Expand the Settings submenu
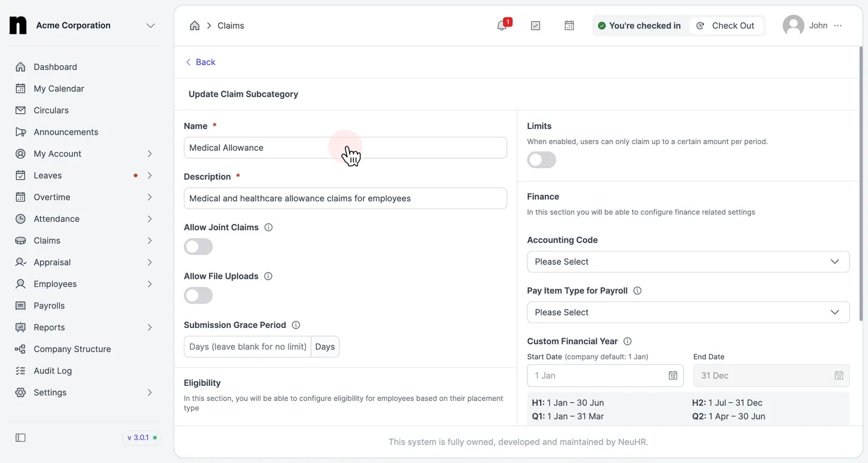The height and width of the screenshot is (463, 868). 149,392
